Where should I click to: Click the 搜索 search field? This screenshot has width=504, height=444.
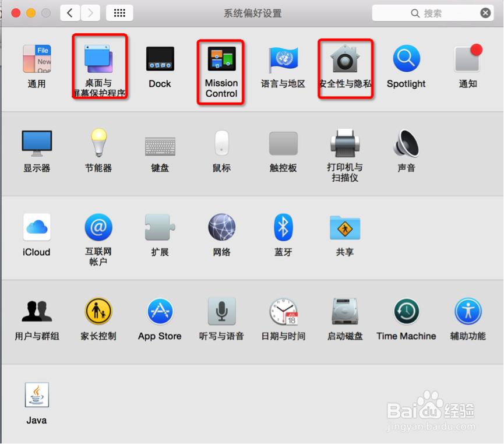click(433, 13)
